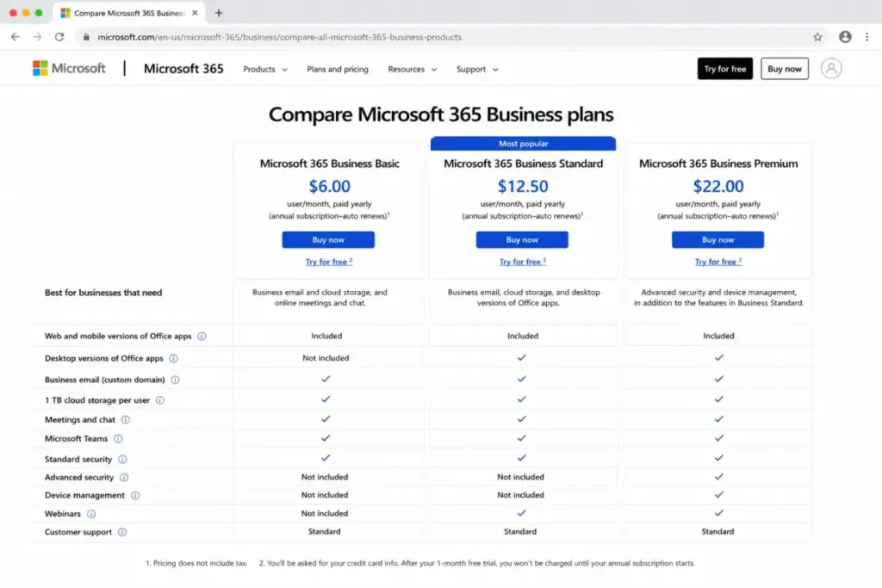The width and height of the screenshot is (882, 588).
Task: Info icon beside 1 TB cloud storage
Action: point(159,400)
